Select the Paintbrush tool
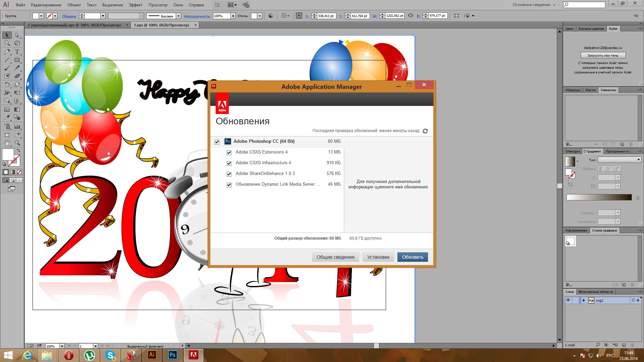The width and height of the screenshot is (644, 362). click(7, 68)
